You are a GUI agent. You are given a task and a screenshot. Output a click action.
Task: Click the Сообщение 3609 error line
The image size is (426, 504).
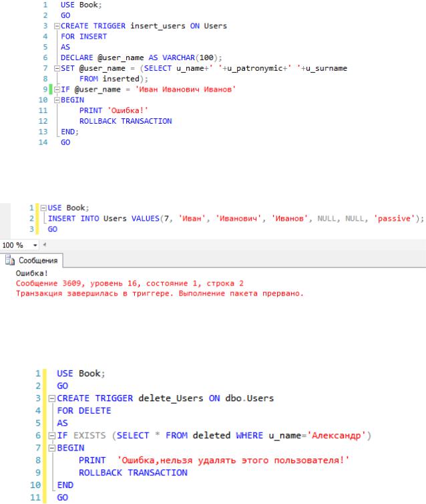pos(130,283)
